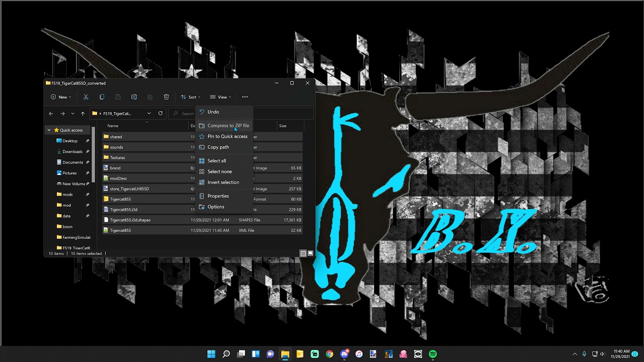
Task: Choose Pin to Quick access
Action: pyautogui.click(x=223, y=136)
